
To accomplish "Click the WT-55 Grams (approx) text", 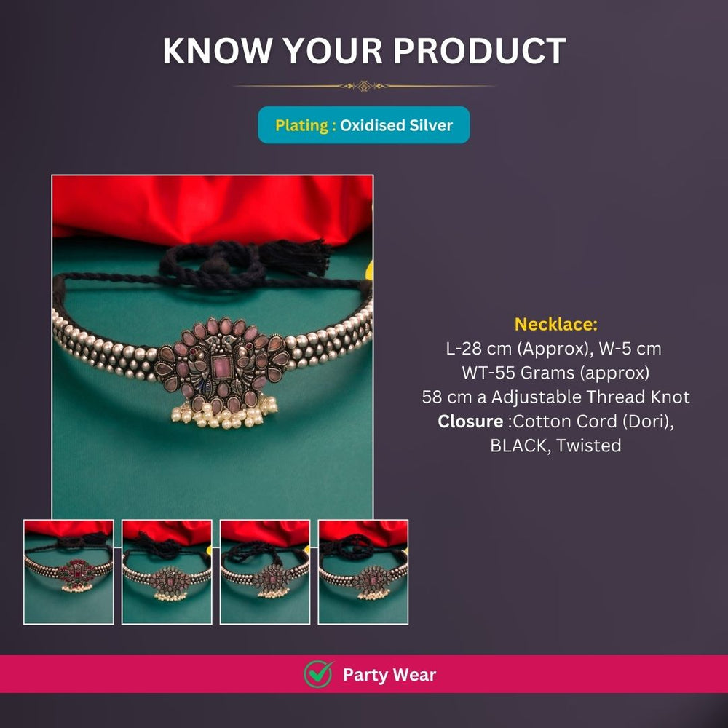I will (555, 372).
